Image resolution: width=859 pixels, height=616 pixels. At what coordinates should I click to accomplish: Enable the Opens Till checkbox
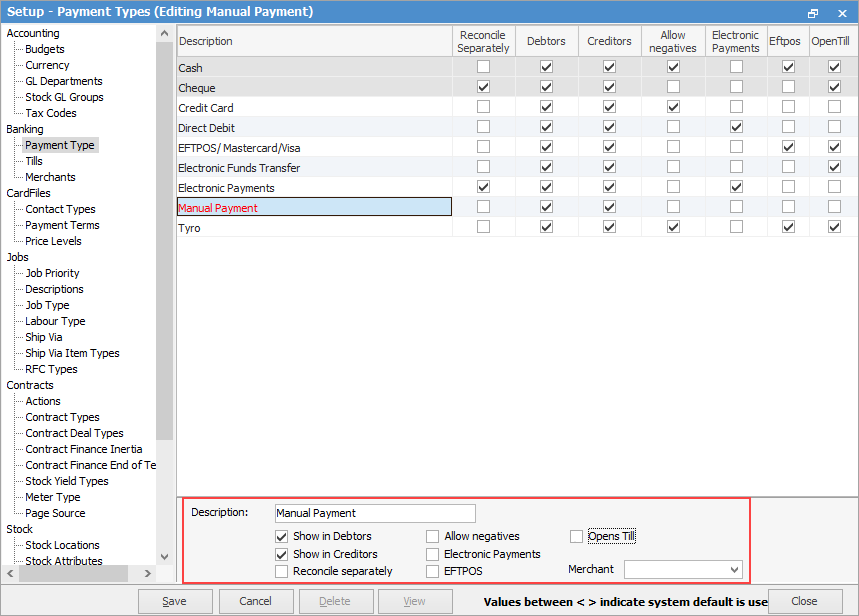coord(577,536)
